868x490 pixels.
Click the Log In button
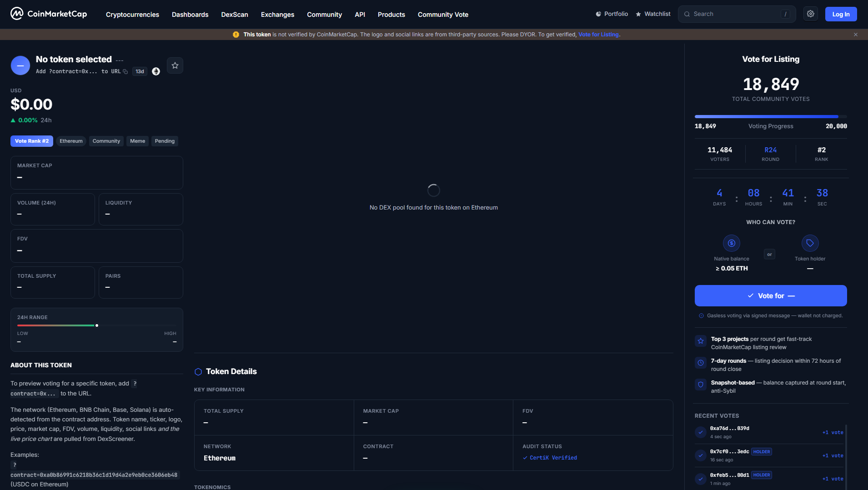point(841,14)
